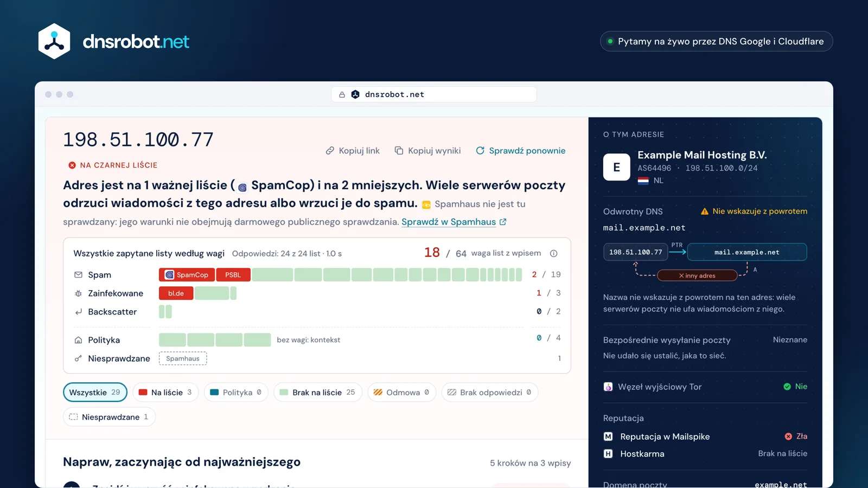
Task: Click the Pytamy na żywo status pill
Action: point(716,41)
